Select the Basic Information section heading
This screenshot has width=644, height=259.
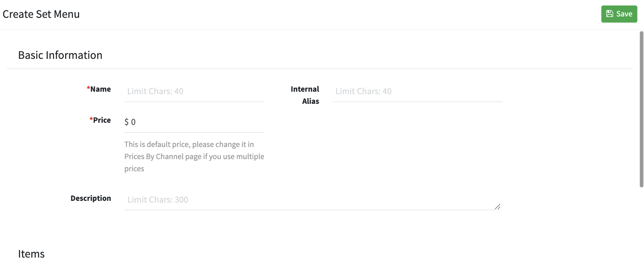(x=60, y=55)
